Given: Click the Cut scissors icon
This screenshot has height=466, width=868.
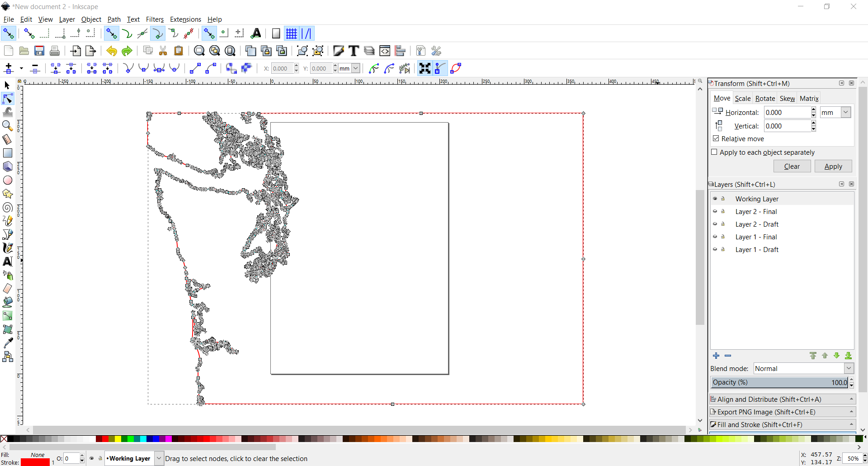Looking at the screenshot, I should (163, 51).
